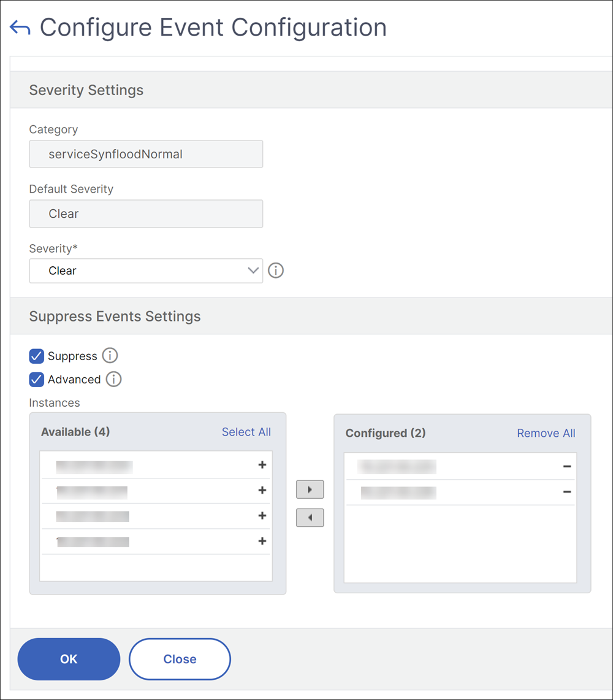Open the info icon beside Advanced

(113, 380)
